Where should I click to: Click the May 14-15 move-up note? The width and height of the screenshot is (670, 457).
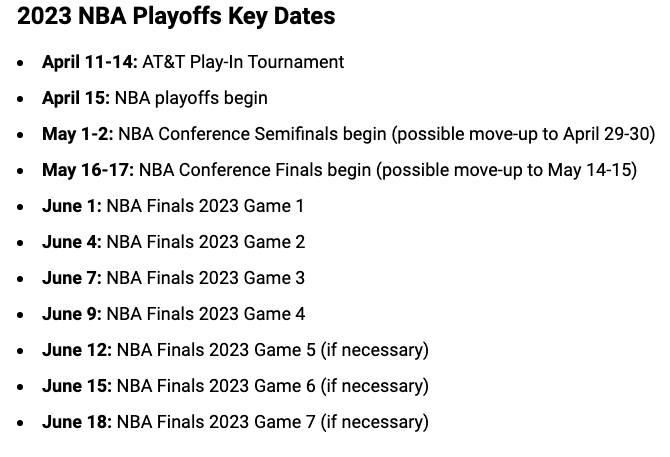(506, 170)
